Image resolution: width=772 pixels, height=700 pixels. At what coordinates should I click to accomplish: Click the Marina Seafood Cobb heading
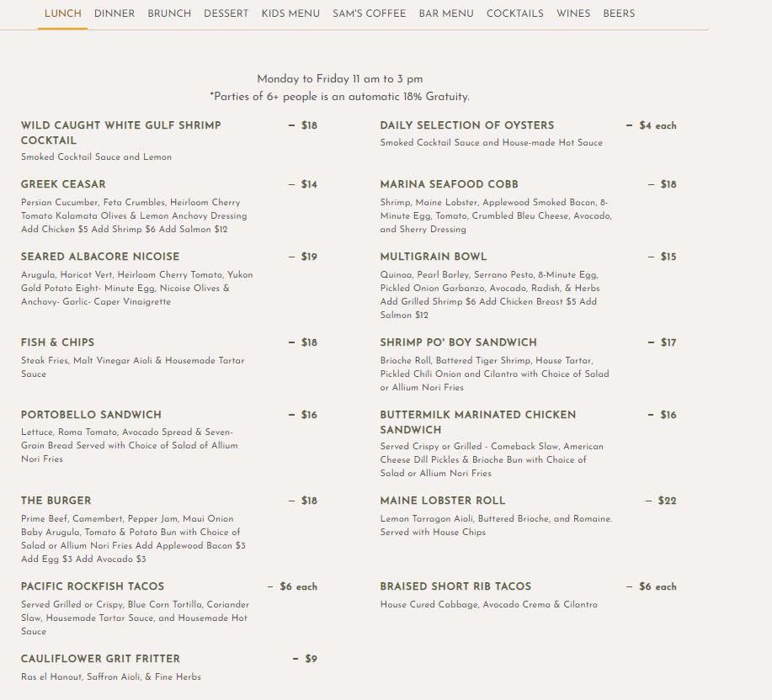[449, 184]
